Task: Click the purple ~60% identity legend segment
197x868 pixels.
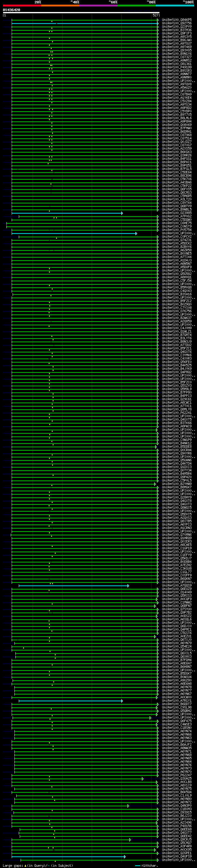Action: click(99, 6)
